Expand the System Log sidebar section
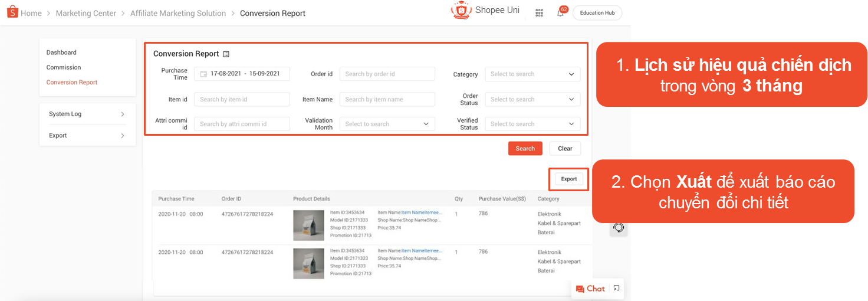Image resolution: width=868 pixels, height=301 pixels. pos(87,114)
